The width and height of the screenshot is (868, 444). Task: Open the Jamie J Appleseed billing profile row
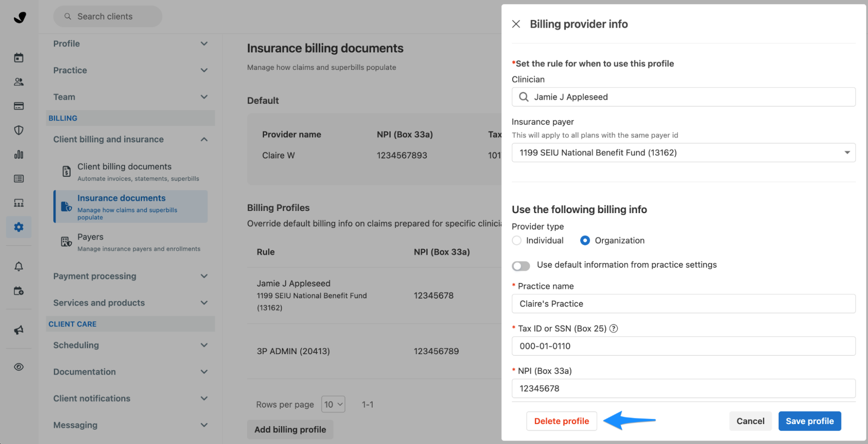[374, 295]
